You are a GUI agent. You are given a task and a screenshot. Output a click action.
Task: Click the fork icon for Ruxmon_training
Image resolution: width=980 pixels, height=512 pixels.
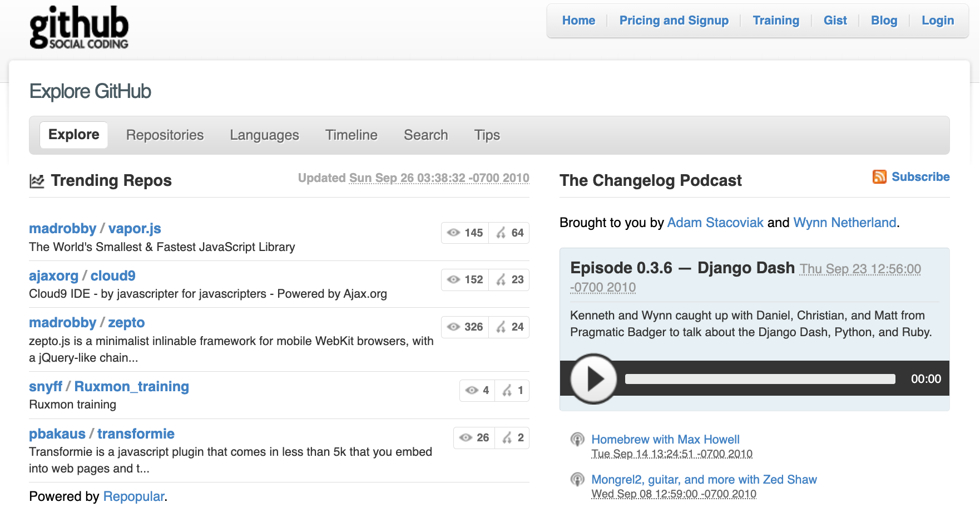(x=507, y=391)
